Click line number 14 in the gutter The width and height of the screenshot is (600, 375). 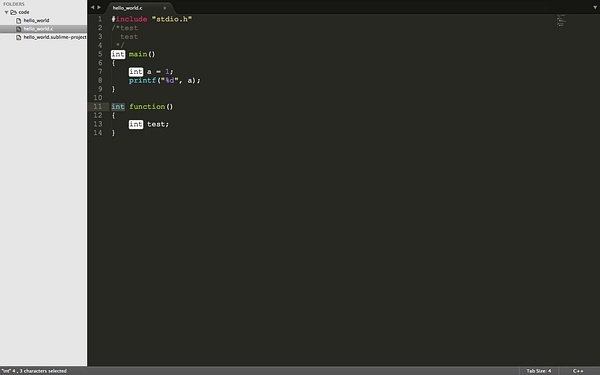98,133
